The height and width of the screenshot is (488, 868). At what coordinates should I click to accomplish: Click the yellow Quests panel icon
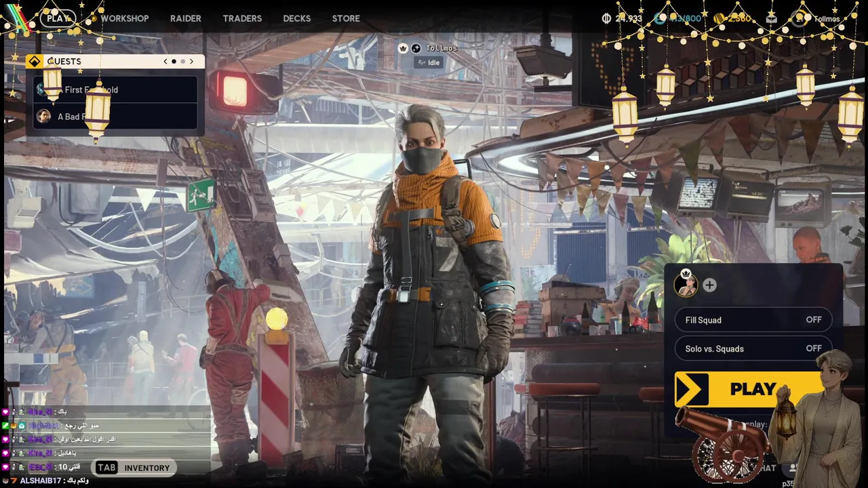(x=35, y=61)
